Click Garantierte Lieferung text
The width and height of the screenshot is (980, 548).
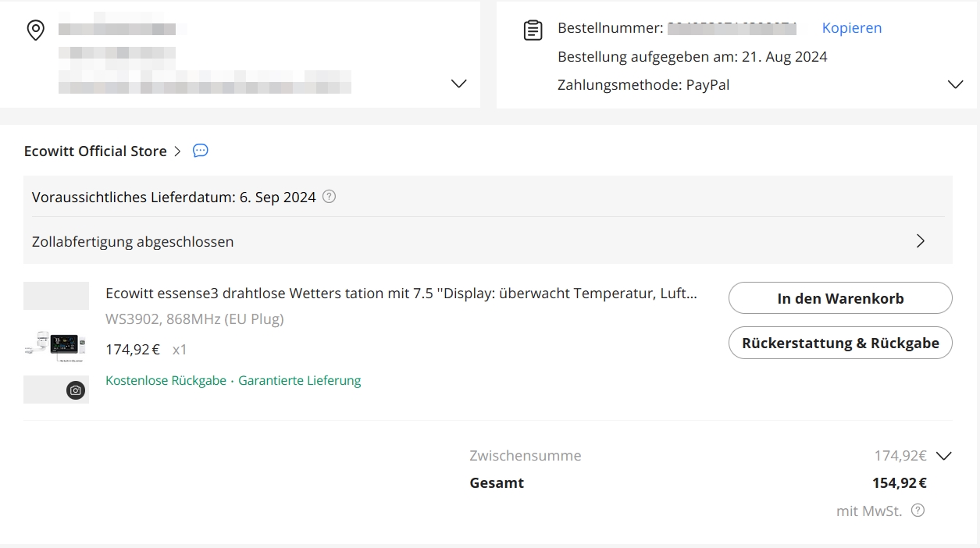300,381
